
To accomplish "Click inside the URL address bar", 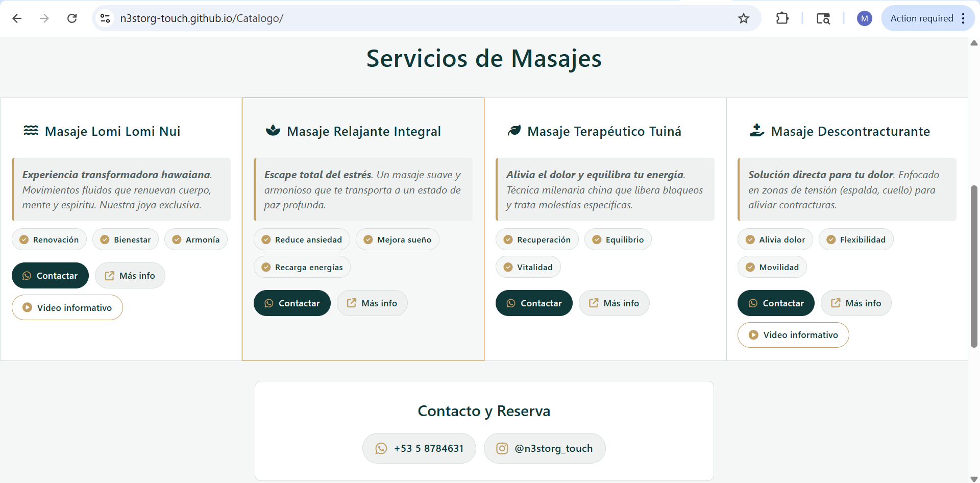I will coord(357,18).
